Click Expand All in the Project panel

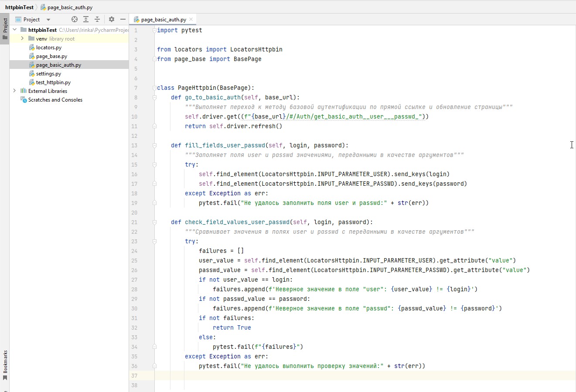coord(86,19)
